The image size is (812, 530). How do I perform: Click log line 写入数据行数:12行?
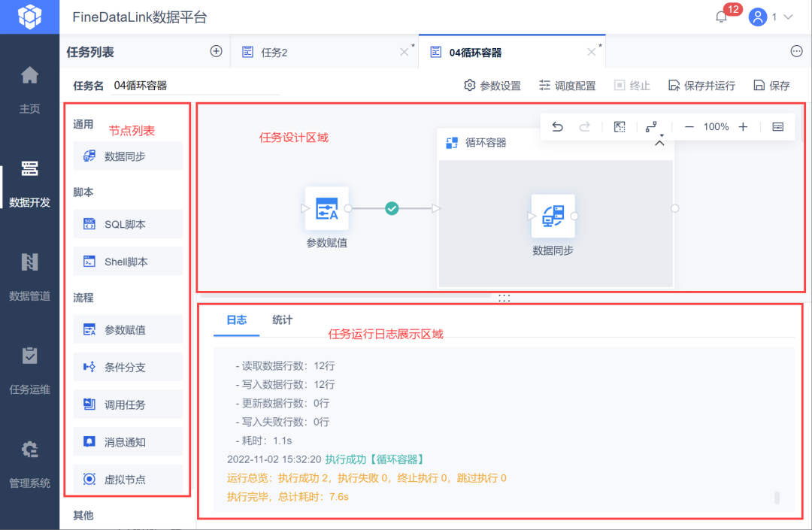286,385
